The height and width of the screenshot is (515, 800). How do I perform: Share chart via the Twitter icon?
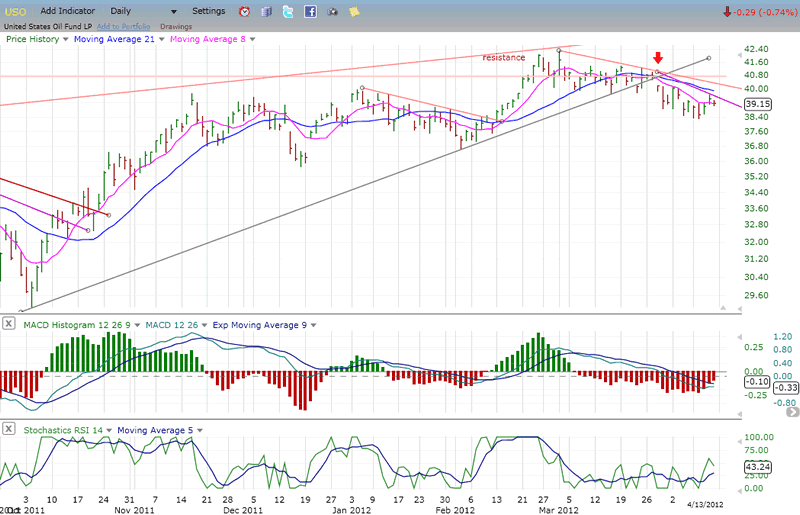point(287,12)
